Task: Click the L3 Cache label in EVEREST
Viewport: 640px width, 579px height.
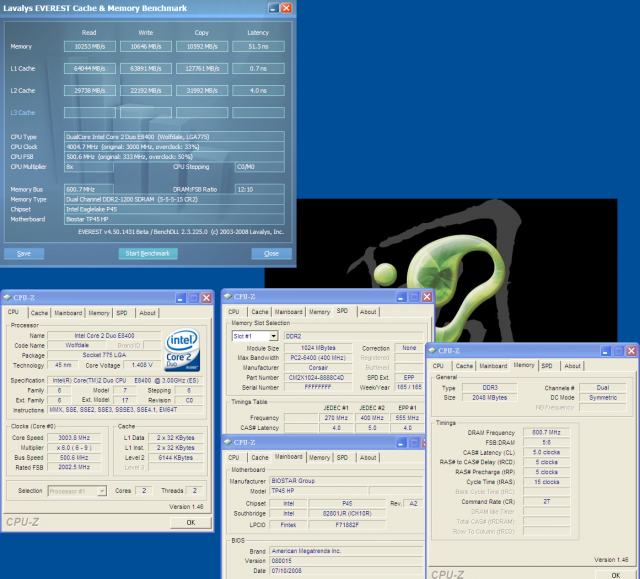Action: (23, 113)
